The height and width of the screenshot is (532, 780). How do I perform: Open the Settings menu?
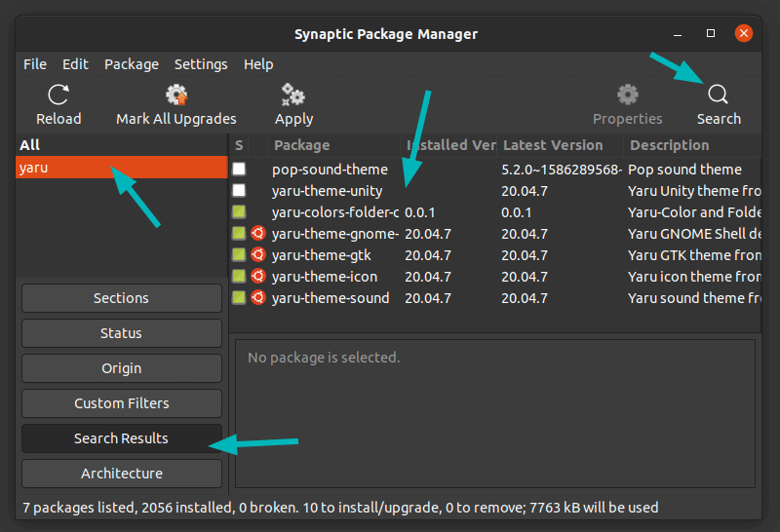point(200,64)
